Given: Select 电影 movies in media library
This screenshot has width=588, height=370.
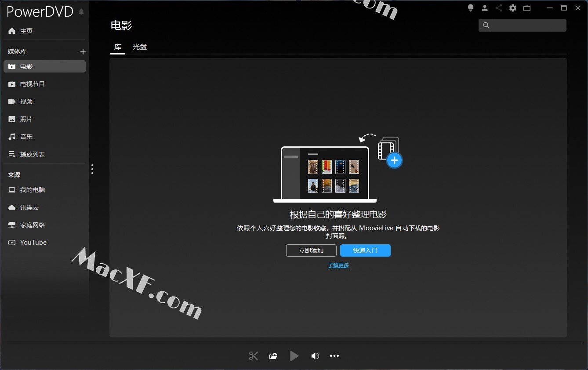Looking at the screenshot, I should pos(44,66).
